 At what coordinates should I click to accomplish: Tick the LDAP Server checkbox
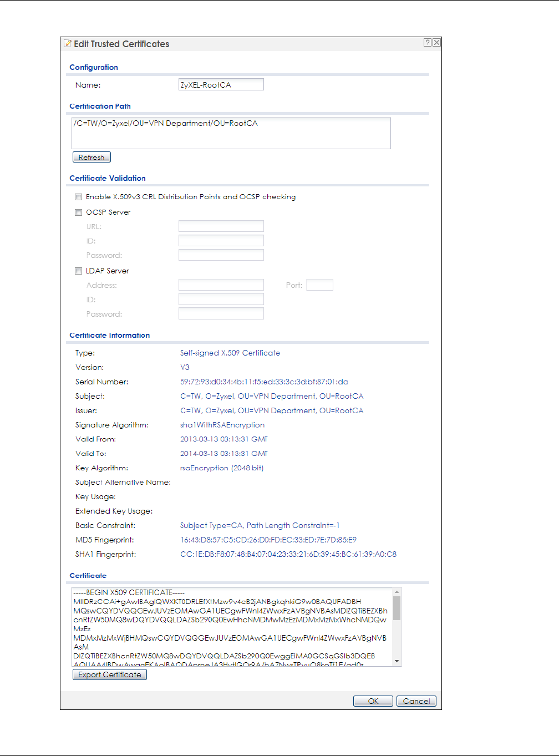[x=79, y=271]
